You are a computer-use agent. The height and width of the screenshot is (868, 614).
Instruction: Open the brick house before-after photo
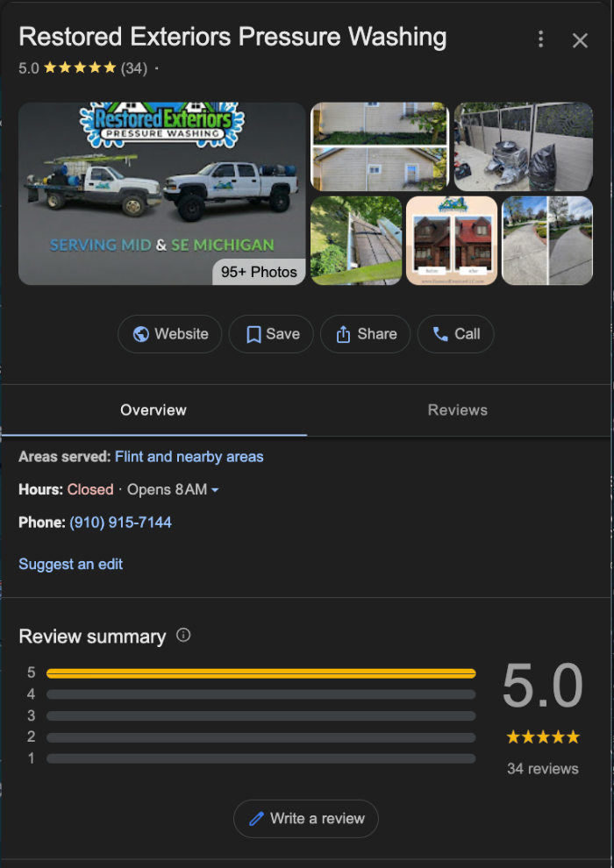click(452, 241)
